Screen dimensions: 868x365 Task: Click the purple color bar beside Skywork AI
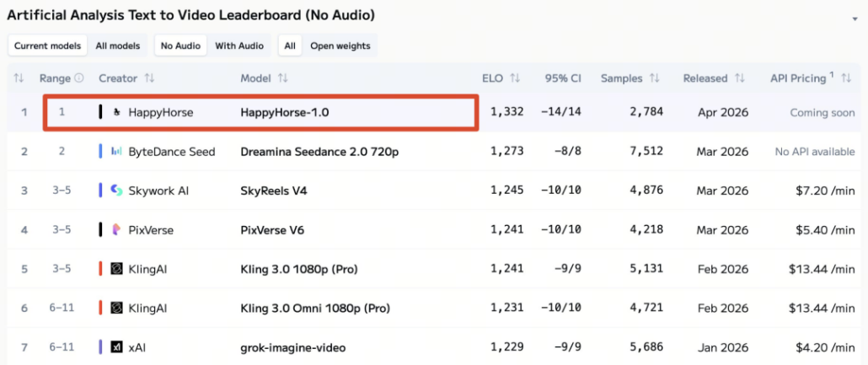101,191
